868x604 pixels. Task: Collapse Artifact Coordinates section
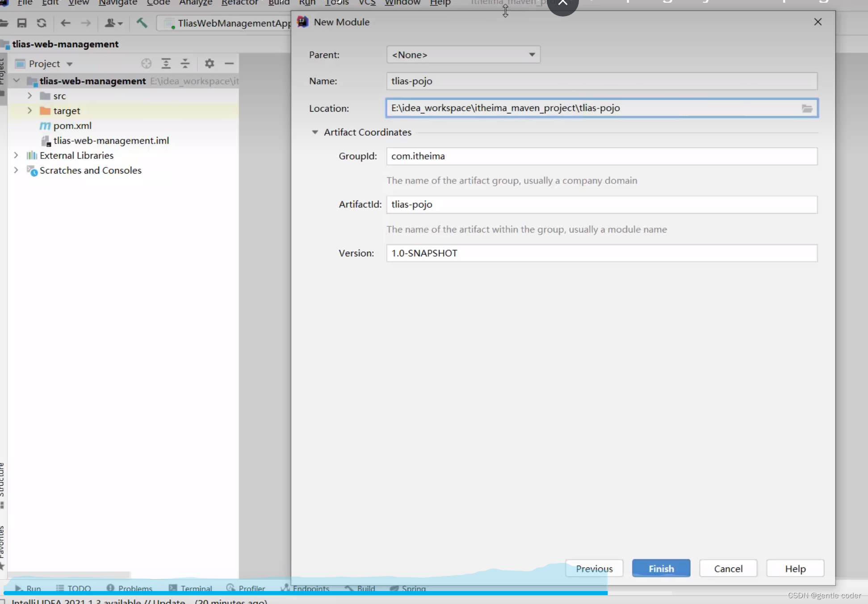[x=315, y=132]
